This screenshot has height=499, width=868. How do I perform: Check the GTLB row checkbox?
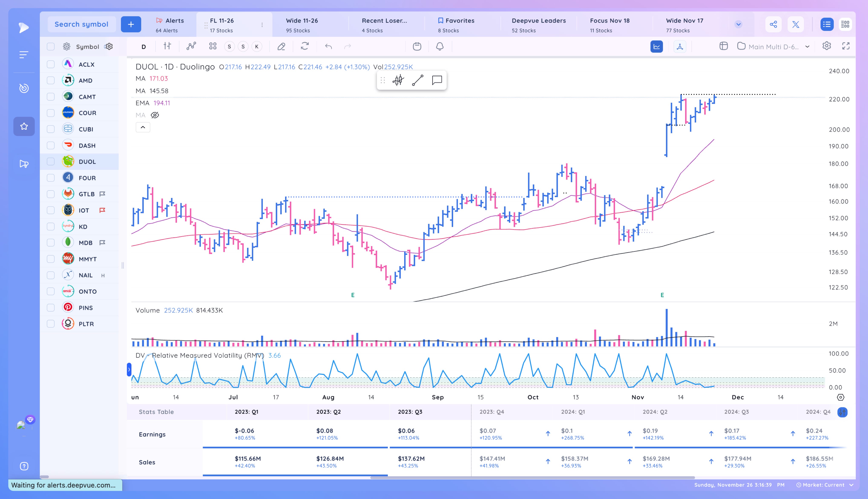pos(51,194)
